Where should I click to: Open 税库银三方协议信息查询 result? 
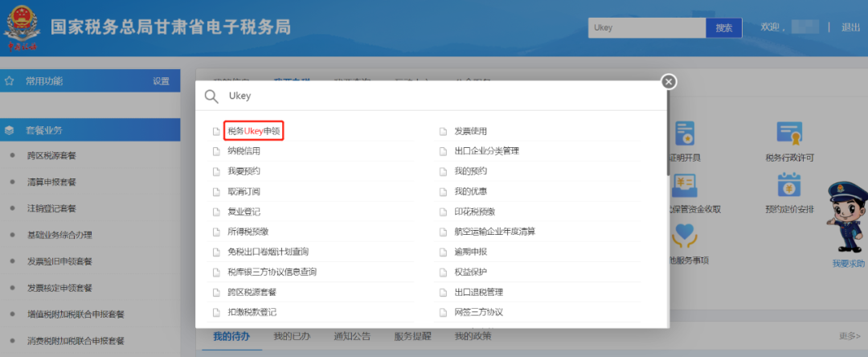click(272, 272)
